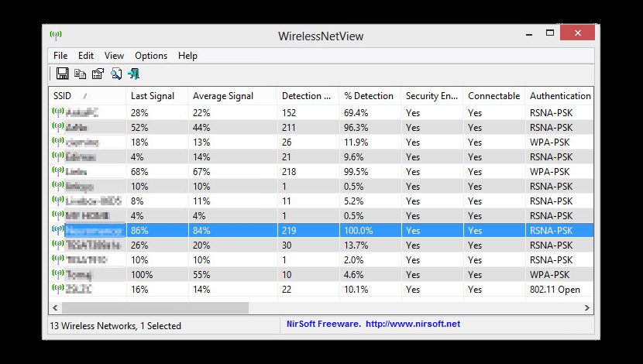Sort by the Average Signal column header
This screenshot has height=364, width=643.
point(223,96)
